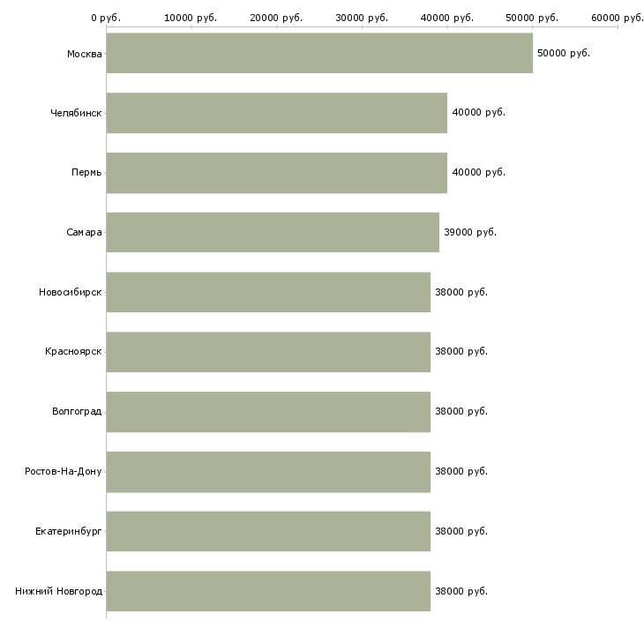
Task: Click the 50000 руб. value label
Action: click(563, 53)
